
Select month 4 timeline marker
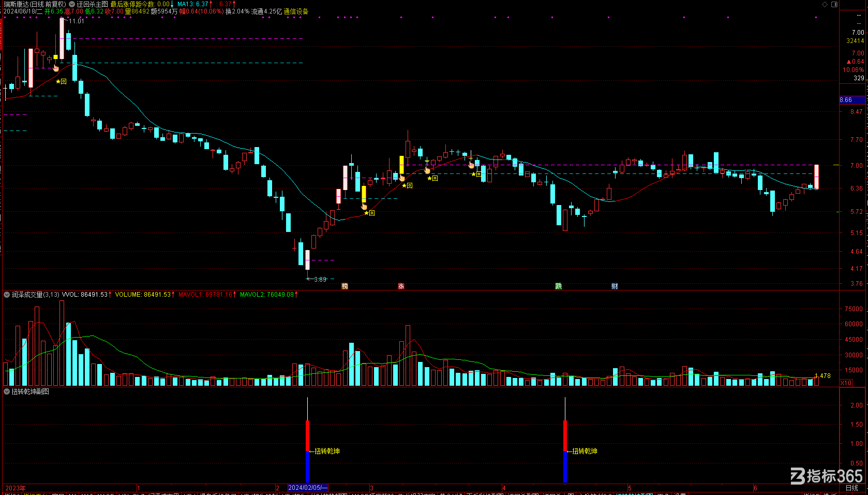pyautogui.click(x=504, y=488)
